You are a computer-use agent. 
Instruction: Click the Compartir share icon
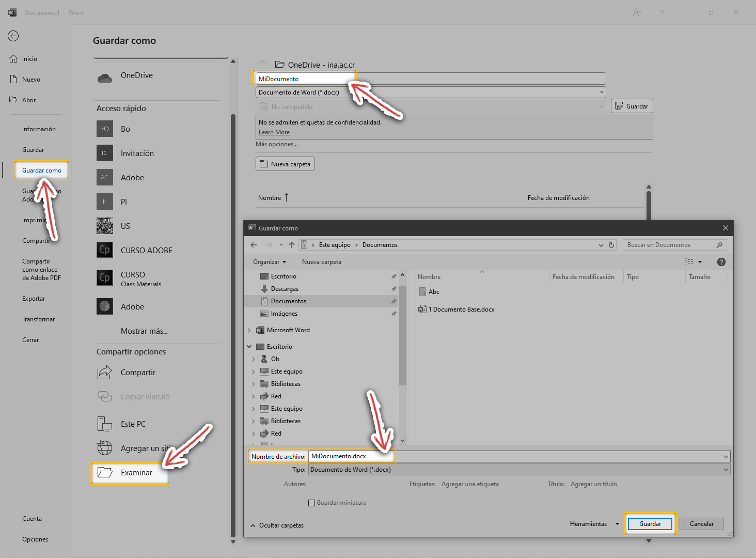[105, 372]
